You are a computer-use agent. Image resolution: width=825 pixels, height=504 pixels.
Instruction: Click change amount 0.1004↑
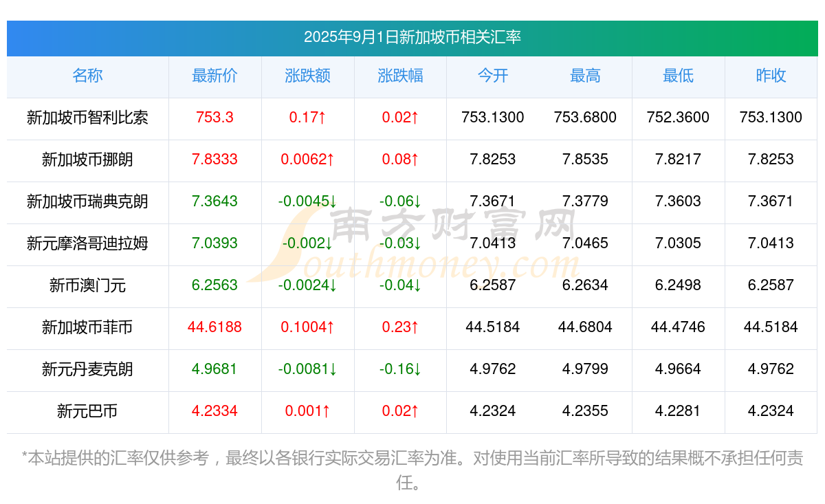307,327
